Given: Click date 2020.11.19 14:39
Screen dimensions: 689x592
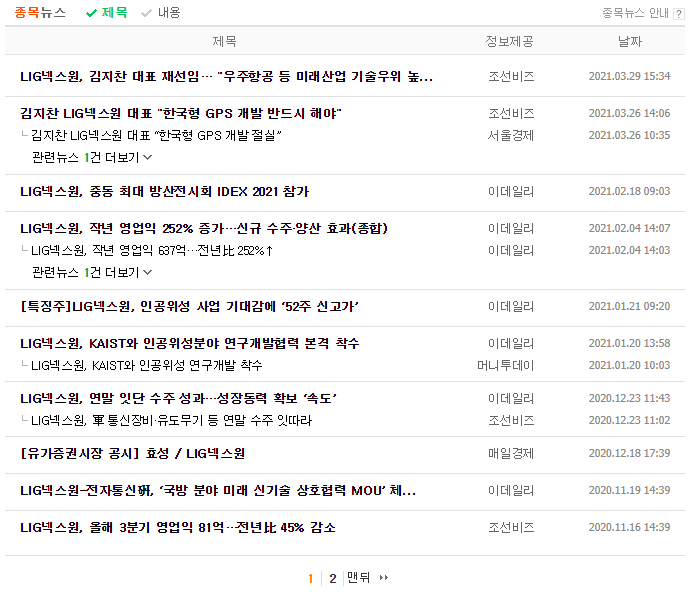Looking at the screenshot, I should point(629,490).
